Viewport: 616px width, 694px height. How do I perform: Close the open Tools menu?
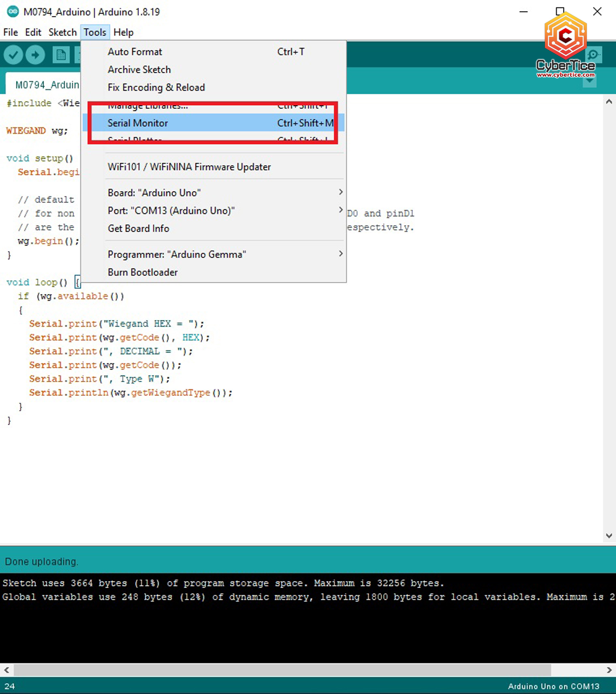(95, 32)
